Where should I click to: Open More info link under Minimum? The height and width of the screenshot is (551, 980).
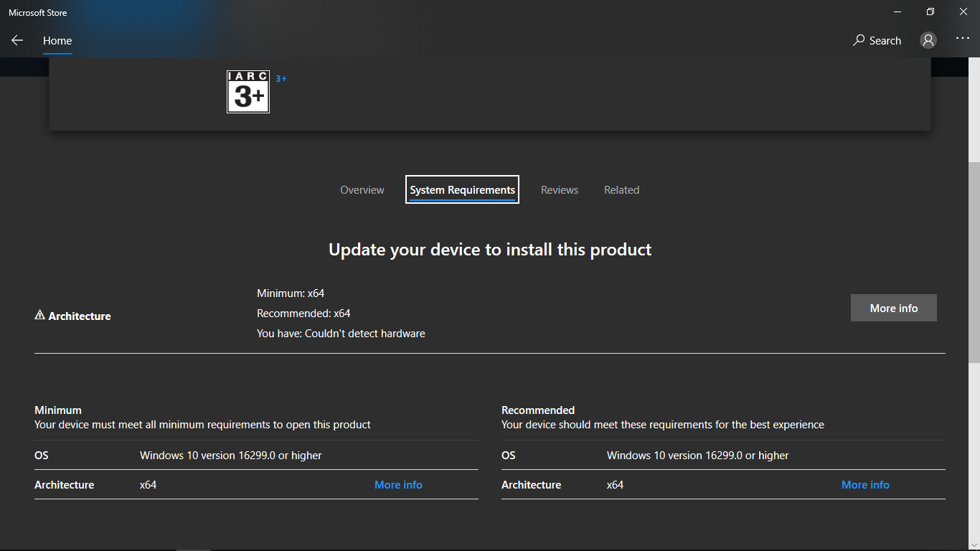398,485
